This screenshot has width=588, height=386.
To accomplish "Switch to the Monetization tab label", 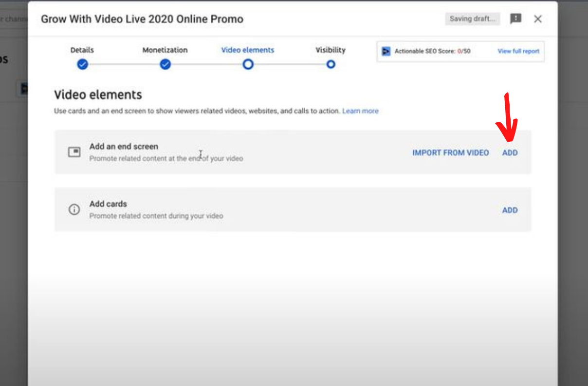I will [165, 50].
